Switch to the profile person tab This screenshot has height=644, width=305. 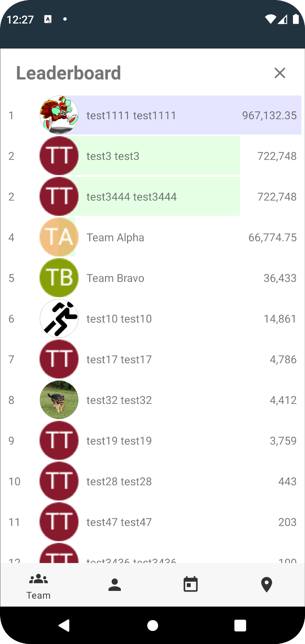[114, 585]
